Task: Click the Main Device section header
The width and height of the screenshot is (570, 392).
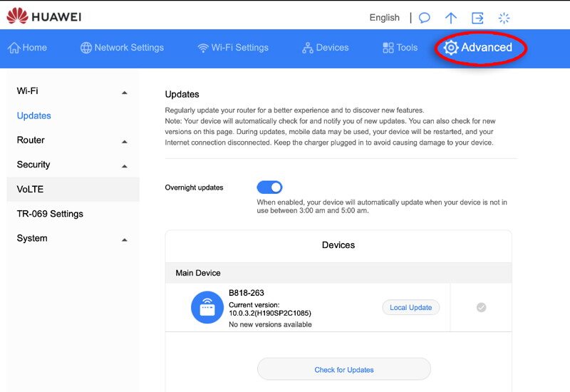Action: click(x=338, y=273)
